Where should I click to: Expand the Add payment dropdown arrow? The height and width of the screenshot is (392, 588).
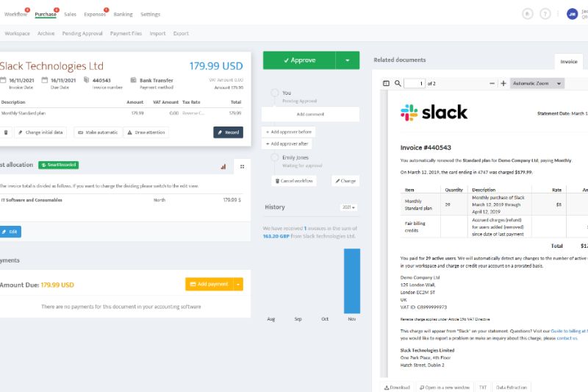(x=238, y=285)
